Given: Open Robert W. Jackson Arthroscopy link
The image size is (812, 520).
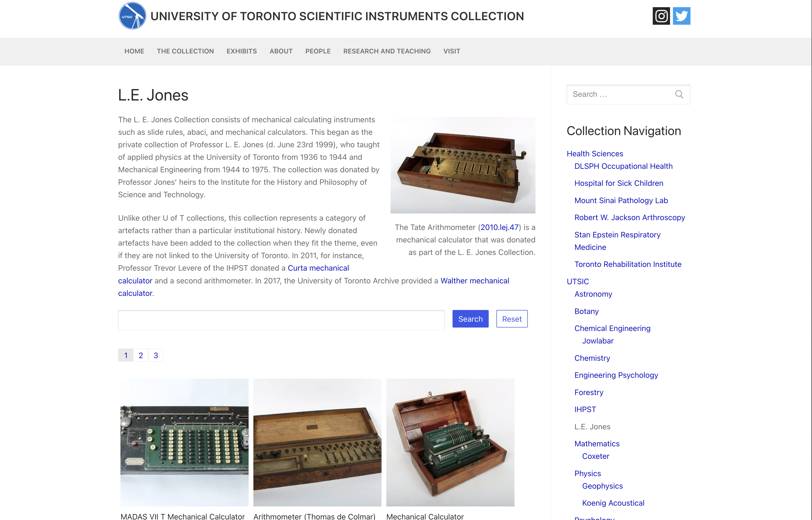Looking at the screenshot, I should coord(629,217).
